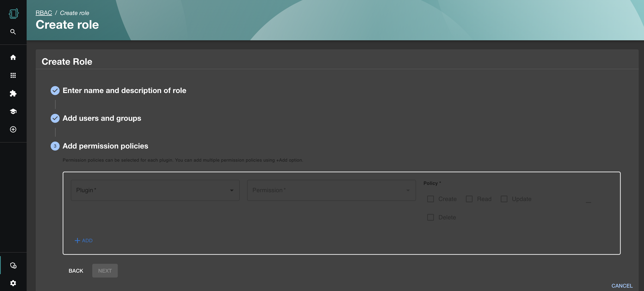Screen dimensions: 644x291
Task: Go to Home via the house icon
Action: 13,58
